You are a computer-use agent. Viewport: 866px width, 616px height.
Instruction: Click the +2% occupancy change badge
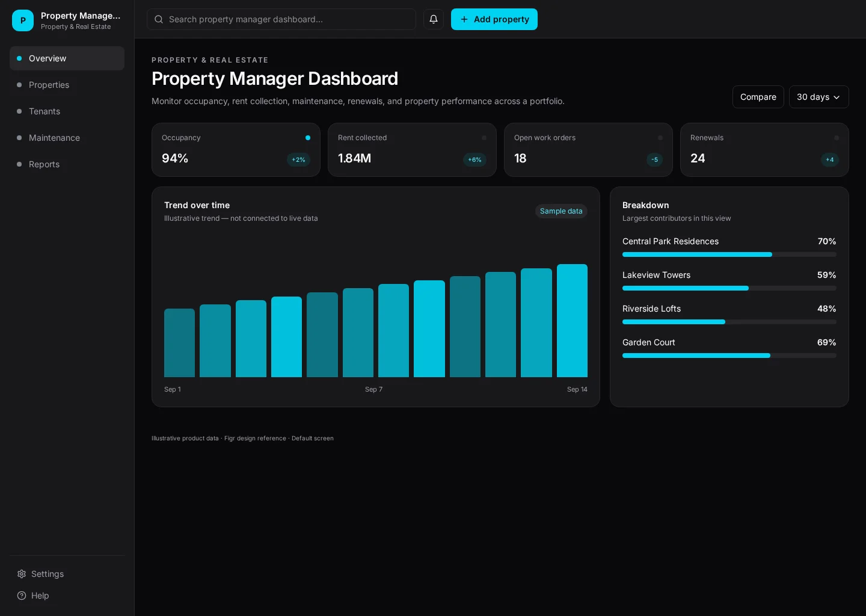(x=298, y=159)
